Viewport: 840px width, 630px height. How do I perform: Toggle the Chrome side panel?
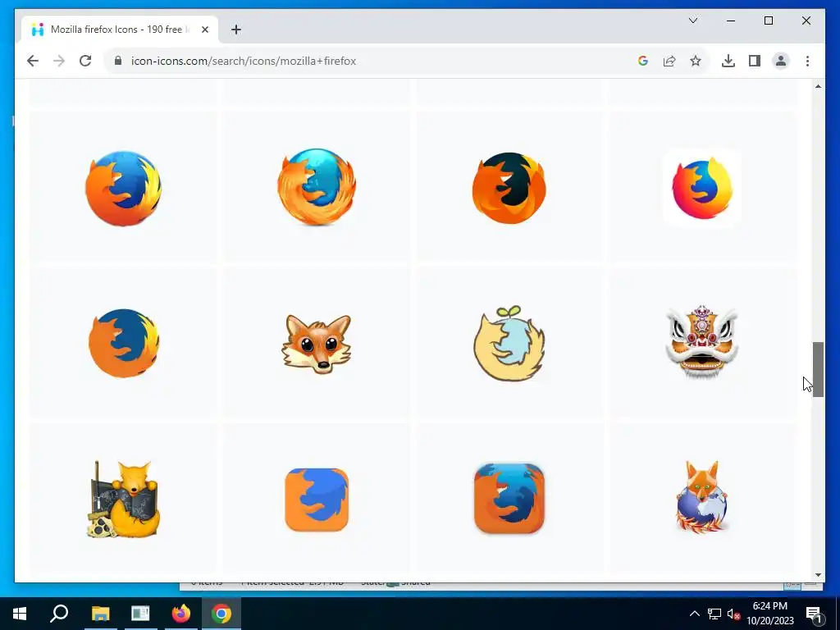[755, 61]
